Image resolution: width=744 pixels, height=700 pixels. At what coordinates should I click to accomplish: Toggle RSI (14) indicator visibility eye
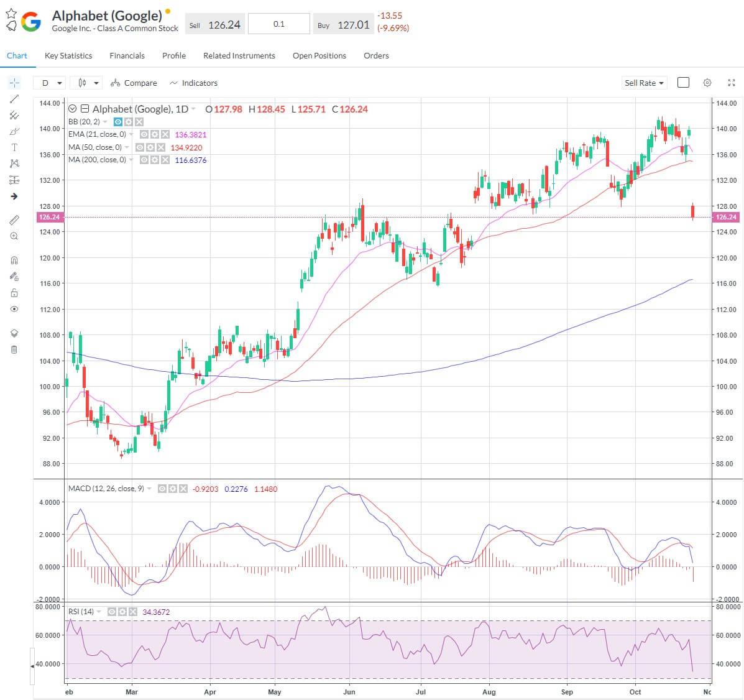tap(112, 612)
